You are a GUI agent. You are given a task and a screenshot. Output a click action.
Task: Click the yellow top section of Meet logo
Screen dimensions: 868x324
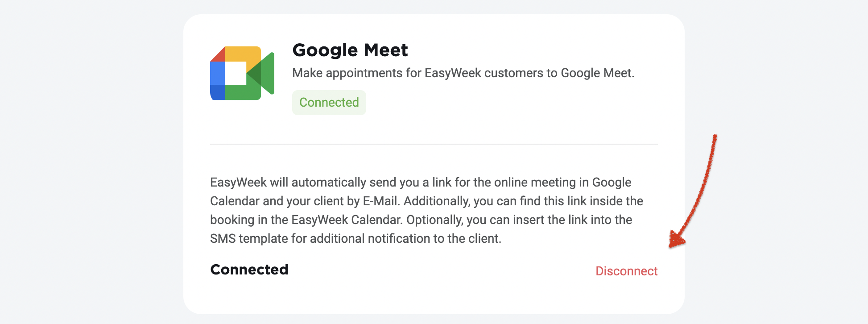point(243,54)
